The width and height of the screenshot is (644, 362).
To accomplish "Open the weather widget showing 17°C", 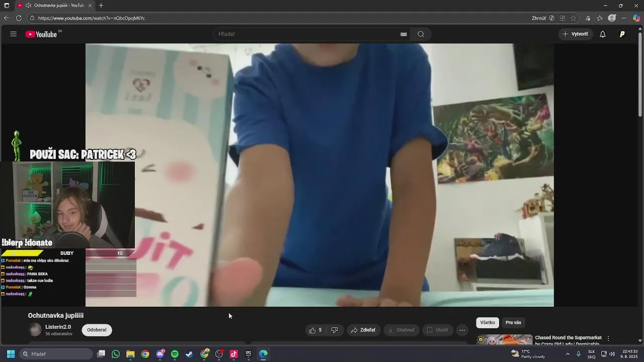I will click(x=527, y=354).
